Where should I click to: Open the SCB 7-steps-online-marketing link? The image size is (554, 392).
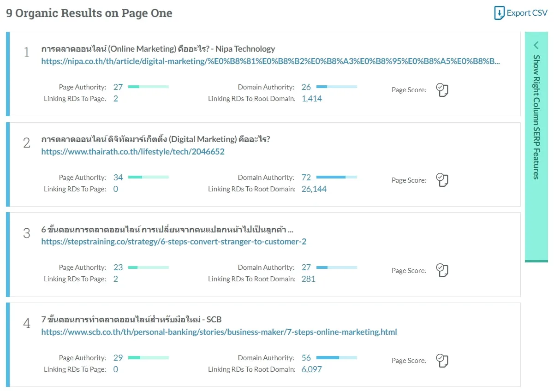point(219,332)
